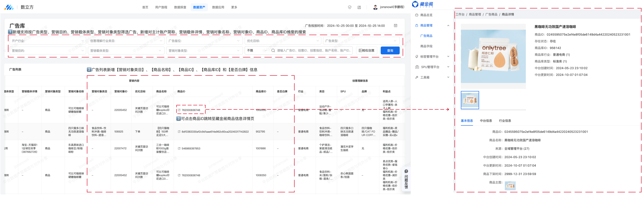Open the 营销目的 dropdown
Image resolution: width=644 pixels, height=197 pixels.
(47, 51)
